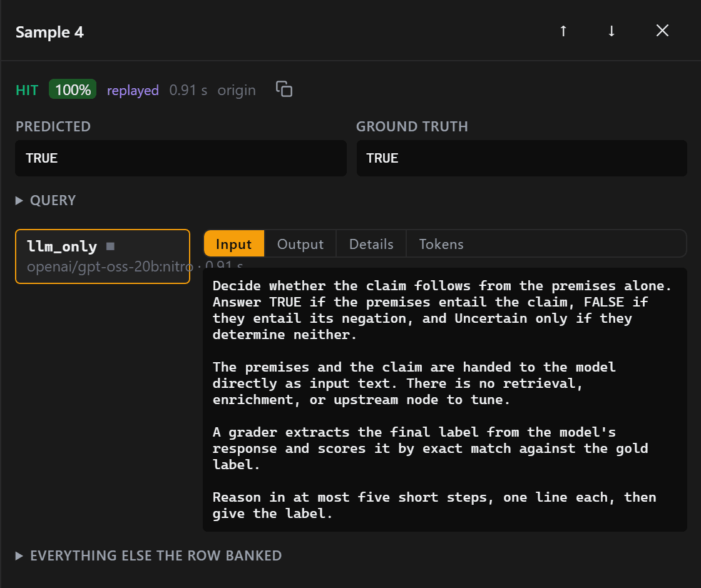Switch to the Input tab
The height and width of the screenshot is (588, 701).
[234, 244]
